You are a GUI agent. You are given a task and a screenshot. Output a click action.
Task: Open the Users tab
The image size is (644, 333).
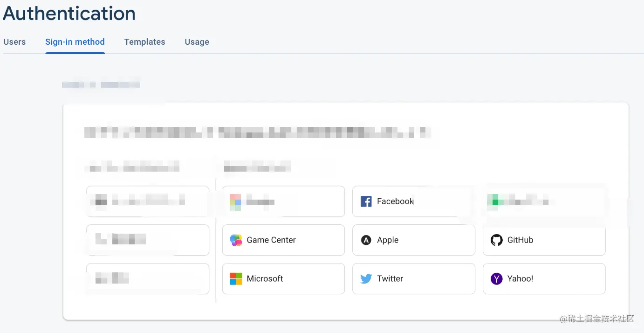pyautogui.click(x=14, y=42)
